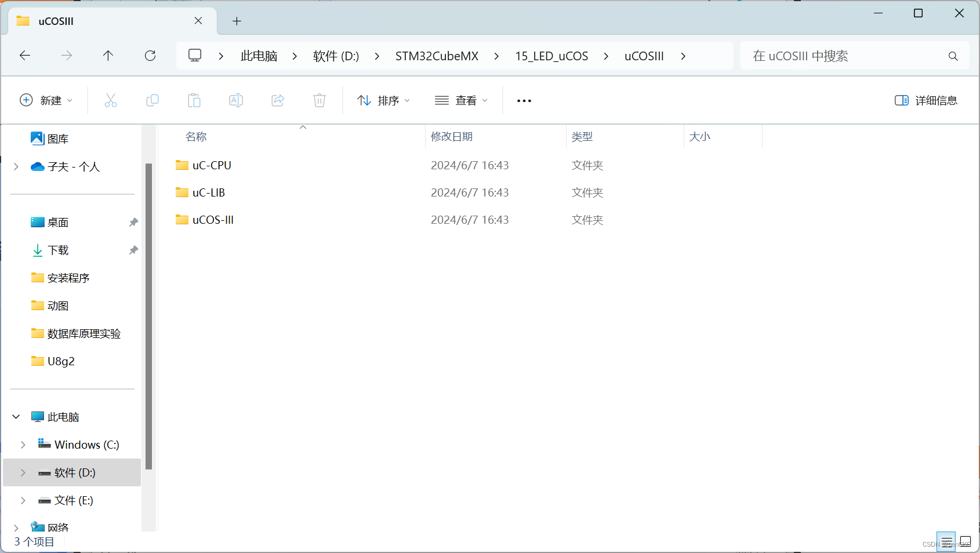Screen dimensions: 980x553
Task: Open the 新建 dropdown menu
Action: [46, 100]
